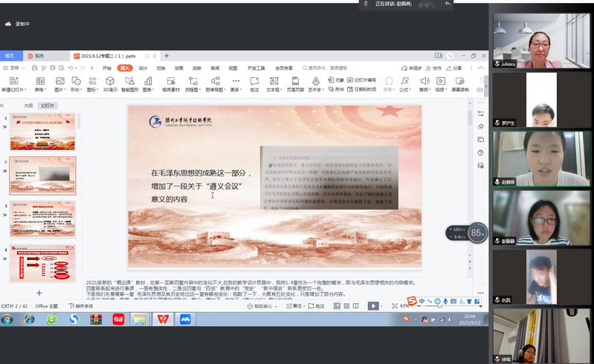
Task: Expand the 文件 (File) menu dropdown
Action: click(15, 68)
